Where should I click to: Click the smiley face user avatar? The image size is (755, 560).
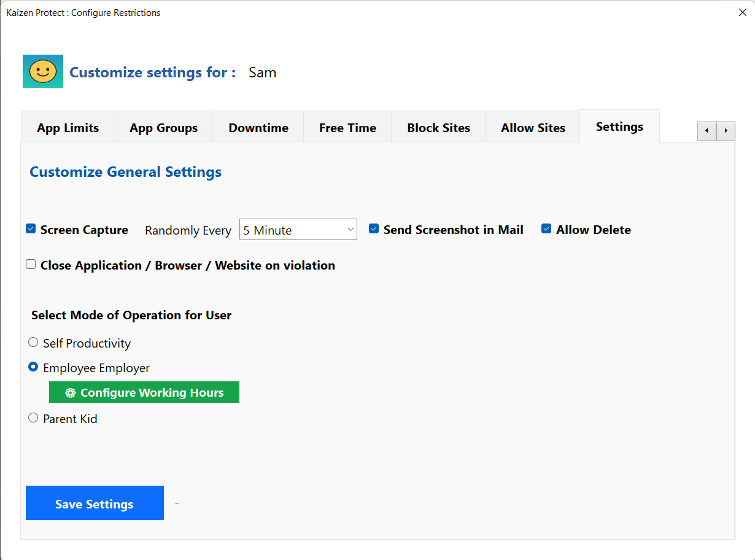click(43, 71)
